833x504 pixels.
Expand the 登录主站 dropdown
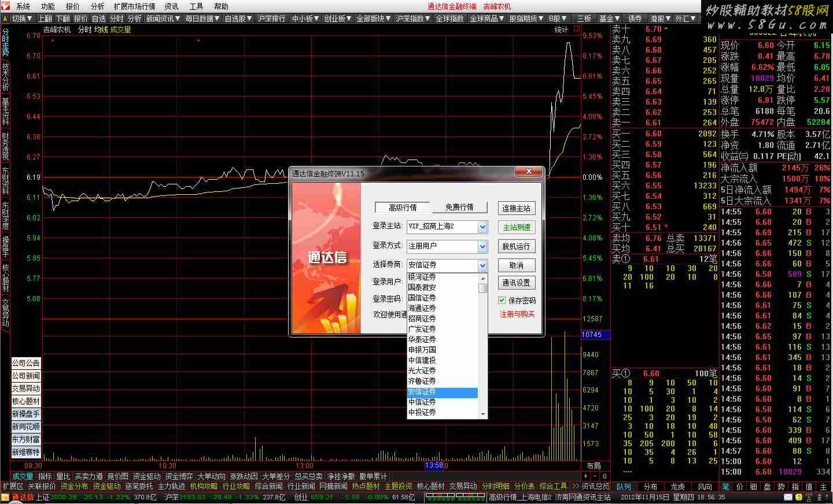coord(483,227)
